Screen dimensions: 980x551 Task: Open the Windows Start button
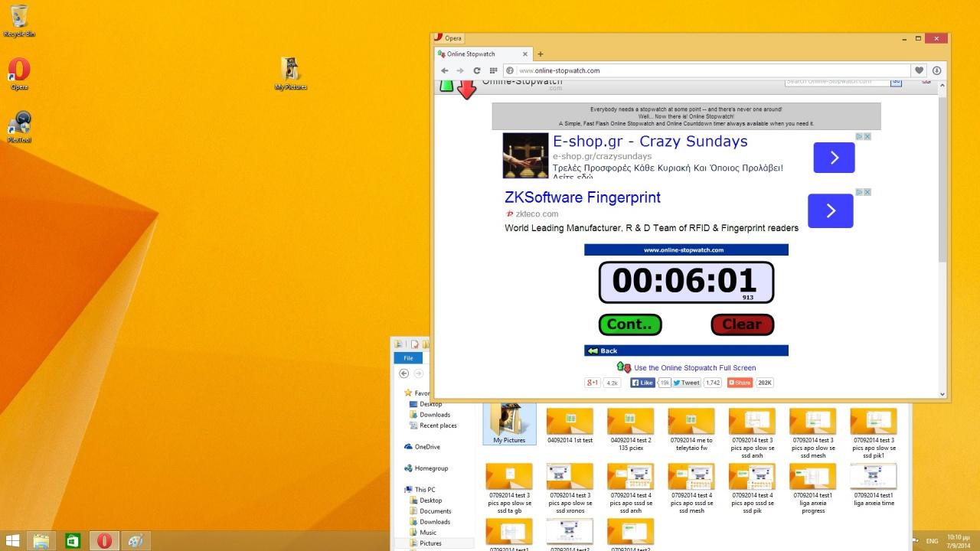pos(13,540)
